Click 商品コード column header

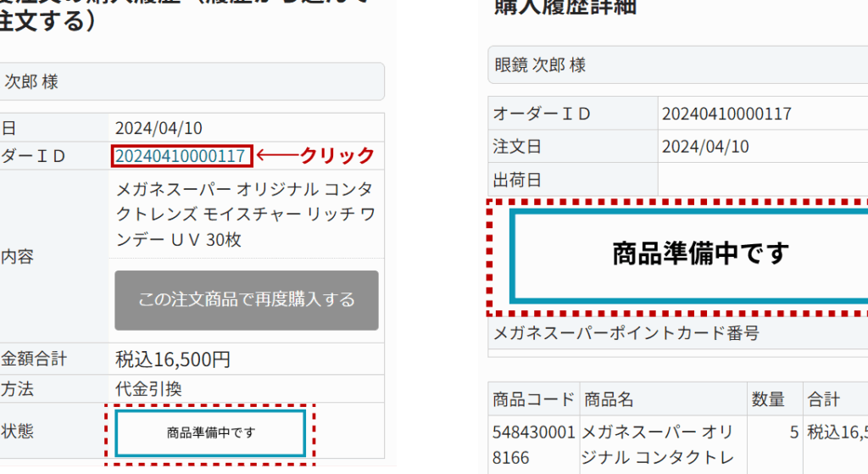pyautogui.click(x=534, y=399)
